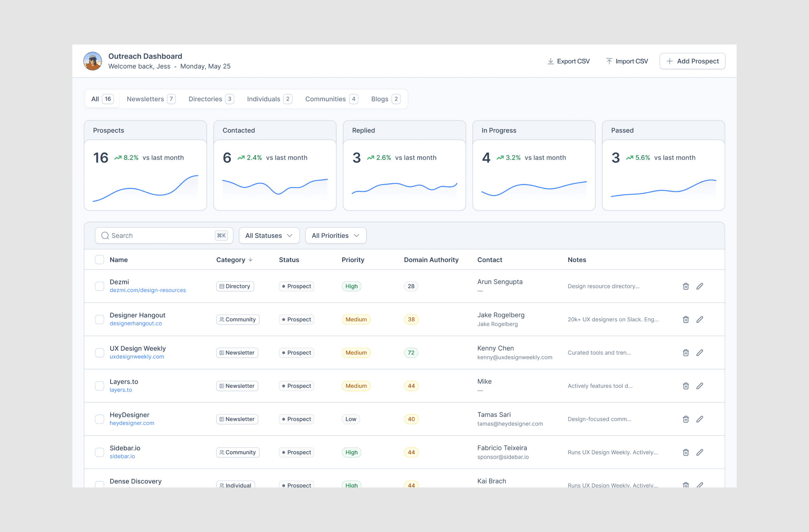Check the HeyDesigner row checkbox

(99, 419)
